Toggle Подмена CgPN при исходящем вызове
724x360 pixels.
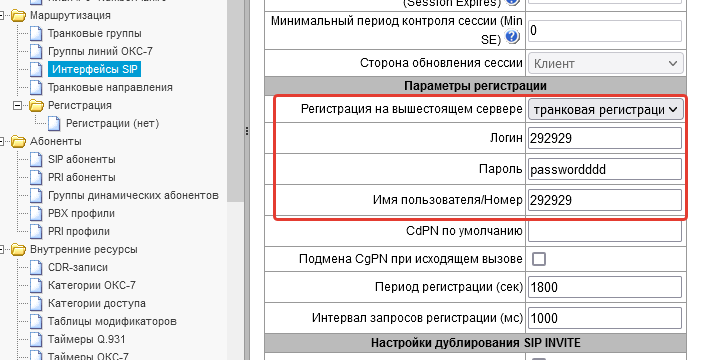point(538,259)
